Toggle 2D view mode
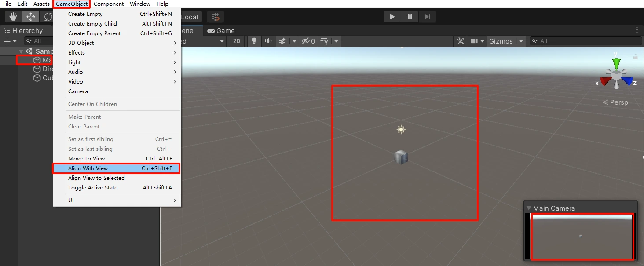Viewport: 644px width, 266px height. [237, 41]
